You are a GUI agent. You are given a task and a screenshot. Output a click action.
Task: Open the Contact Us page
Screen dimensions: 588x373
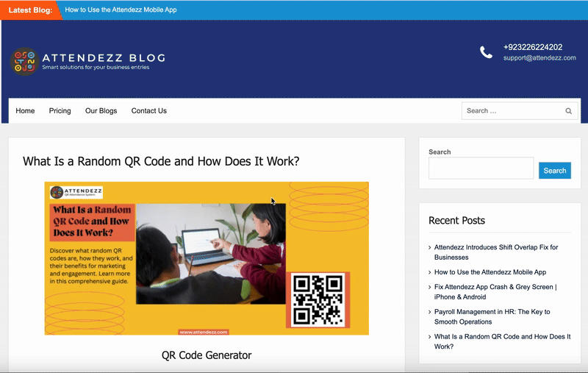149,111
